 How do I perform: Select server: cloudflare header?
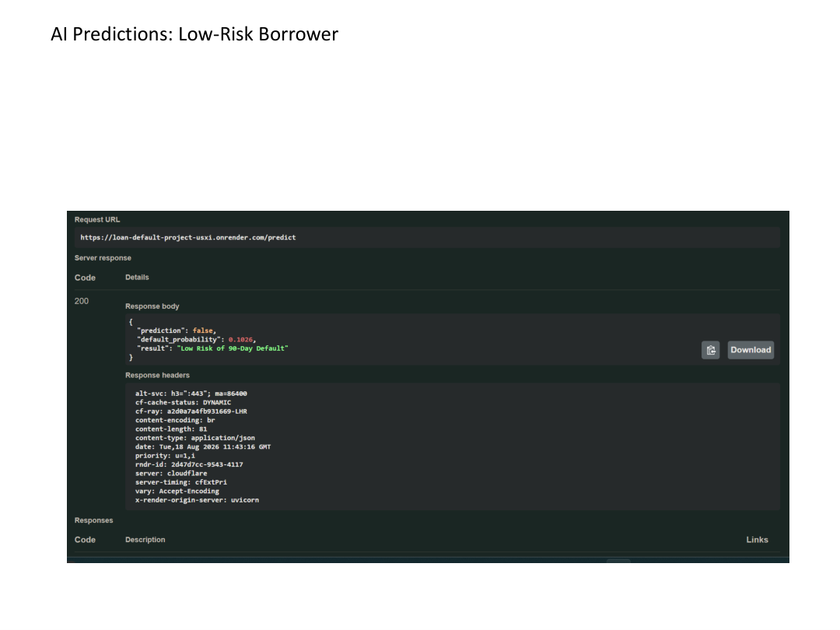(171, 474)
